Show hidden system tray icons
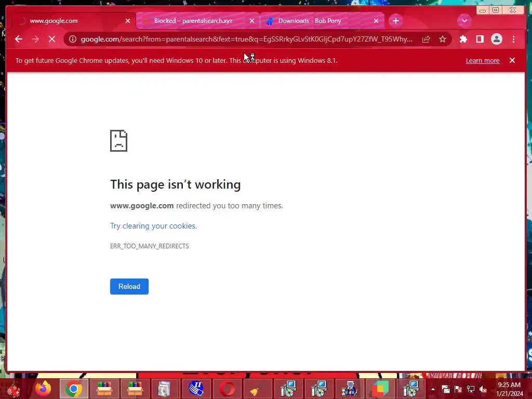This screenshot has width=532, height=399. pyautogui.click(x=433, y=389)
